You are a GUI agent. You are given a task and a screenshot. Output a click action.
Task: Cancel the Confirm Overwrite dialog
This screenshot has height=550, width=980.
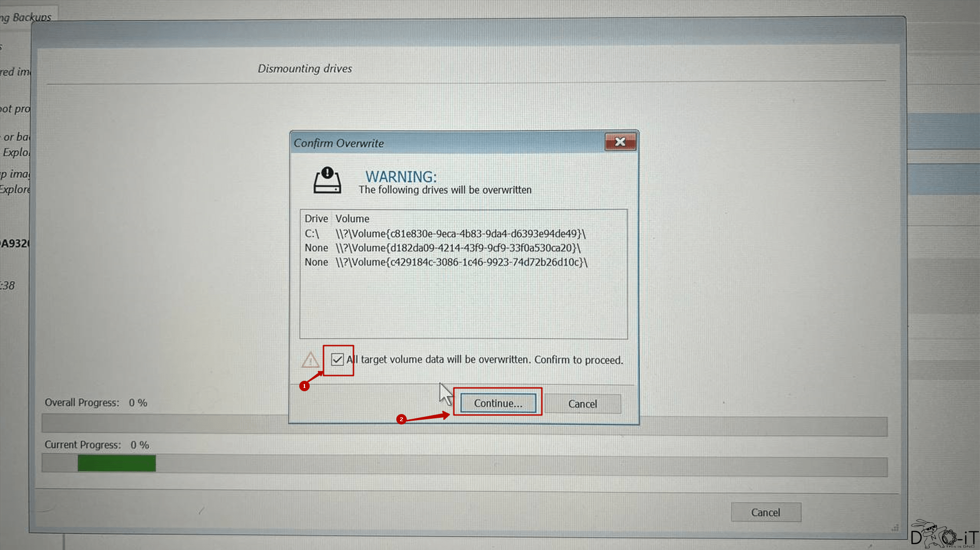coord(582,404)
